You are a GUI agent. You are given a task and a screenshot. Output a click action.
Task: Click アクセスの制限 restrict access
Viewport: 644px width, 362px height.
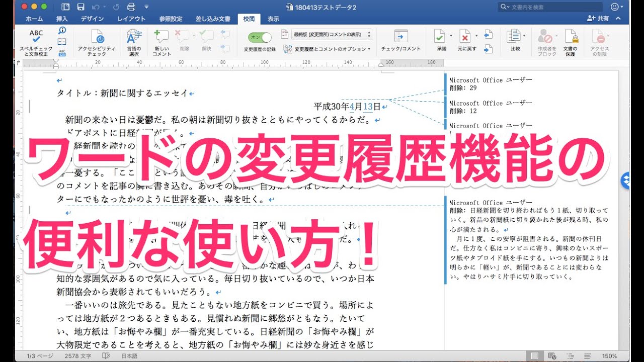click(600, 42)
